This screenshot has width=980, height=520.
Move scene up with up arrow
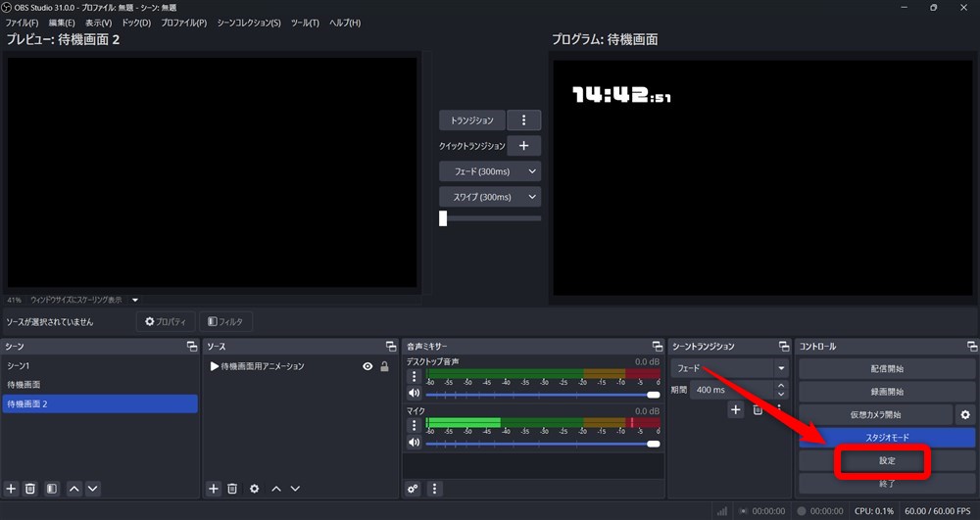point(73,488)
